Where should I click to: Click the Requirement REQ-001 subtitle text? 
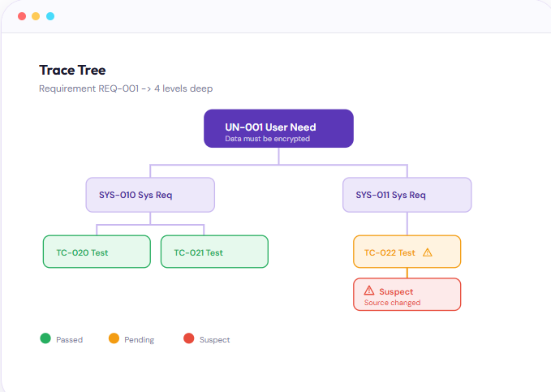[126, 88]
